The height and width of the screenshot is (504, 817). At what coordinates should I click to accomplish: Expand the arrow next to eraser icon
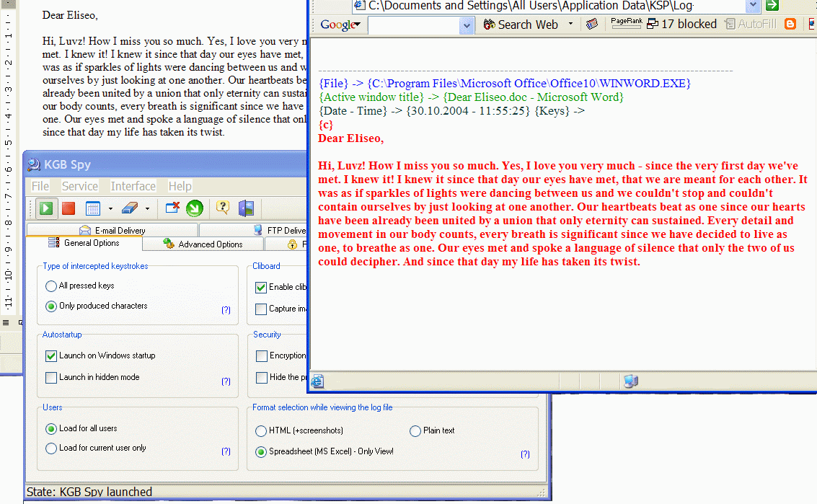point(147,209)
